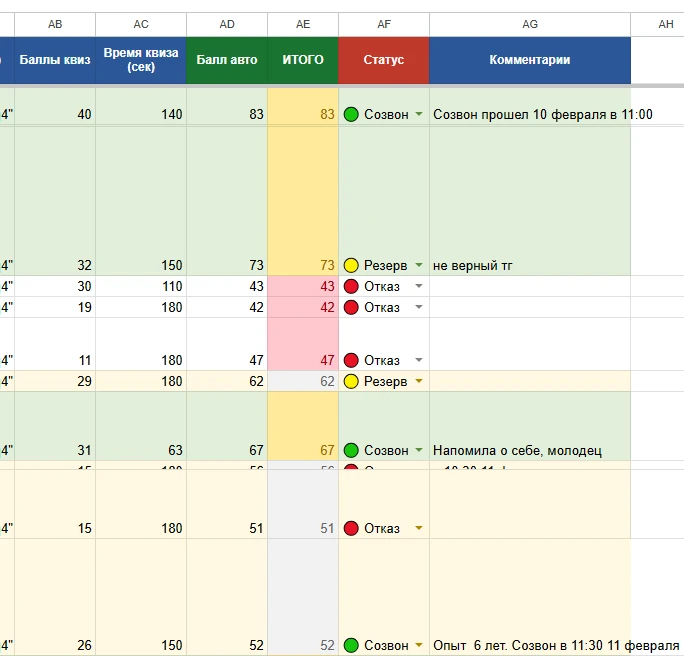Select ИТОГО cell with value 52
The width and height of the screenshot is (684, 656).
coord(303,597)
